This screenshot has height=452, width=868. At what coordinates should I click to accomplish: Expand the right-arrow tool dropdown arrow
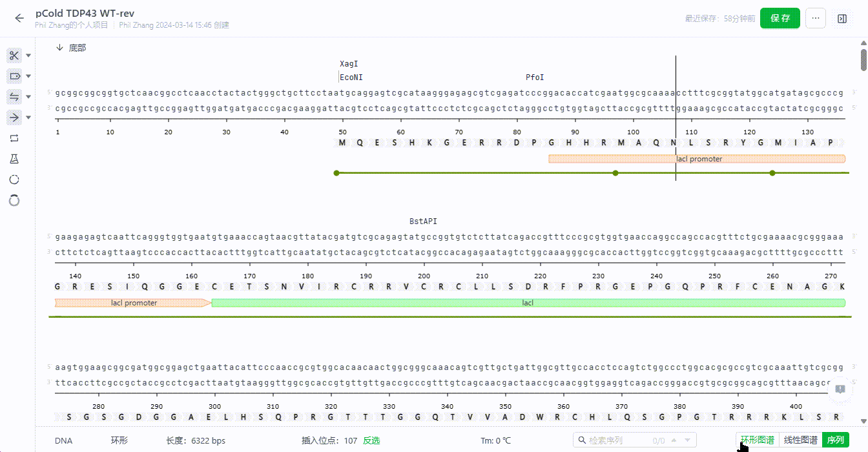tap(28, 118)
